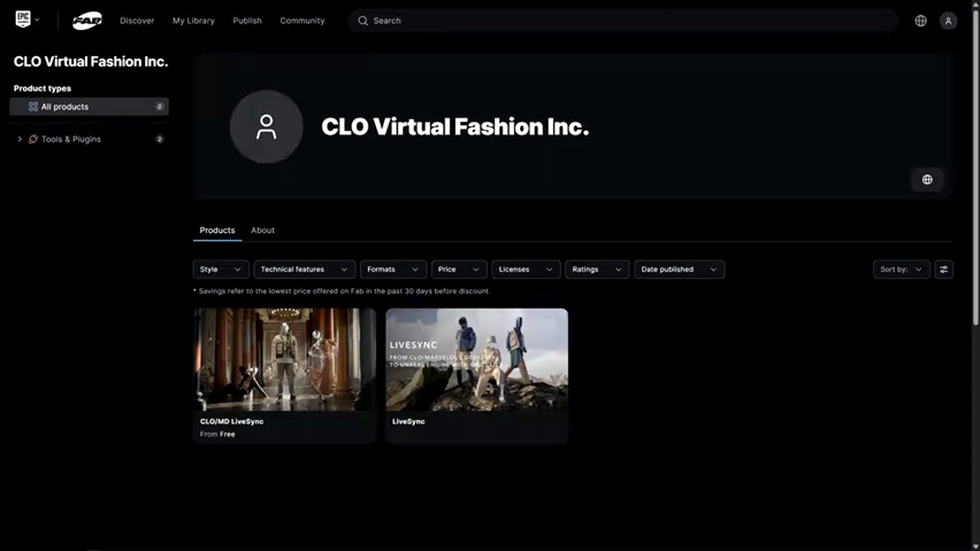Image resolution: width=980 pixels, height=551 pixels.
Task: Open the Price filter dropdown
Action: pyautogui.click(x=459, y=269)
